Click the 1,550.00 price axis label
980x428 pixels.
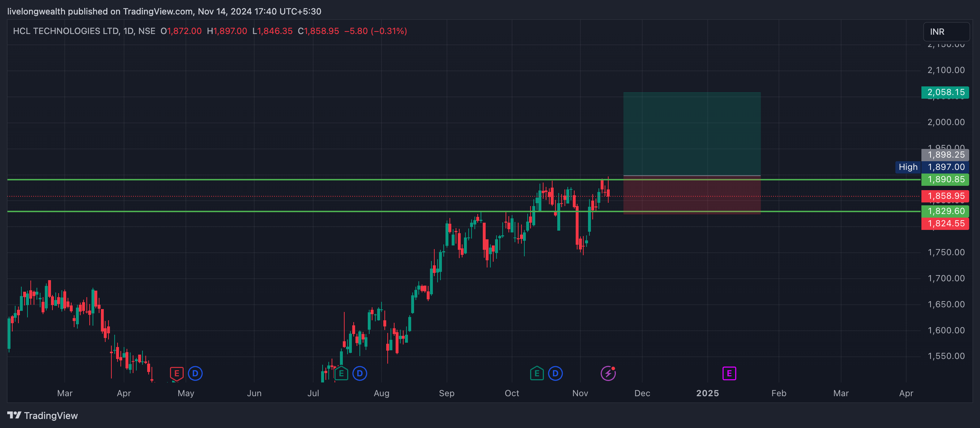coord(946,356)
